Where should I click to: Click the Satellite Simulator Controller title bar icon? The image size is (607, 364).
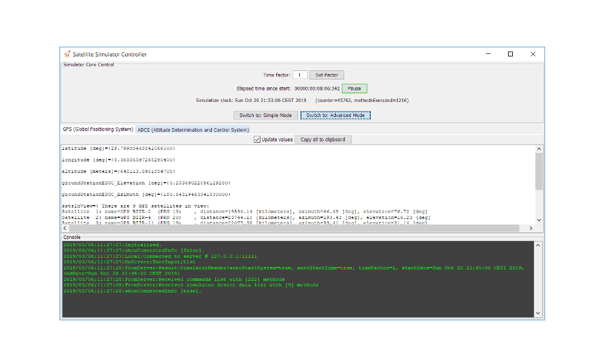pos(67,54)
